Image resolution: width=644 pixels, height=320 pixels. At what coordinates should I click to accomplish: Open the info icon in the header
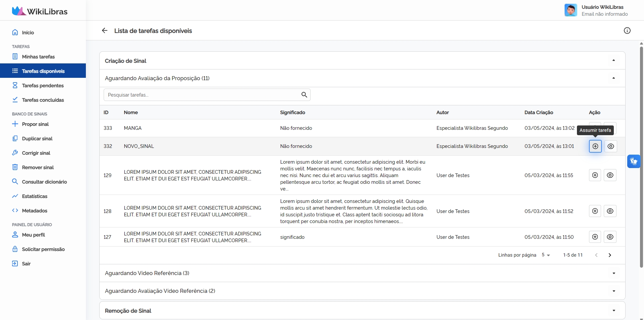pos(627,31)
